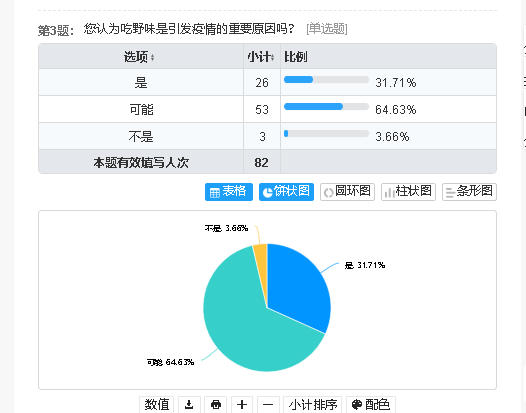
Task: Click the plus enlarge chart button
Action: pyautogui.click(x=242, y=404)
